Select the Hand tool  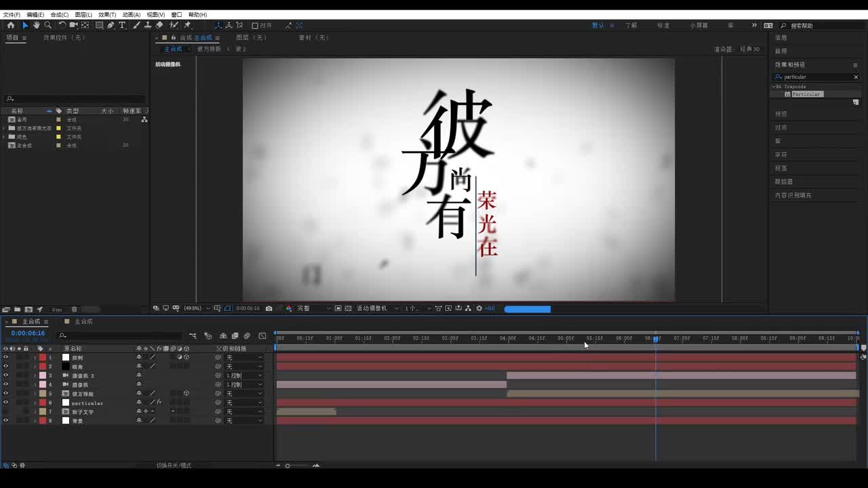37,25
